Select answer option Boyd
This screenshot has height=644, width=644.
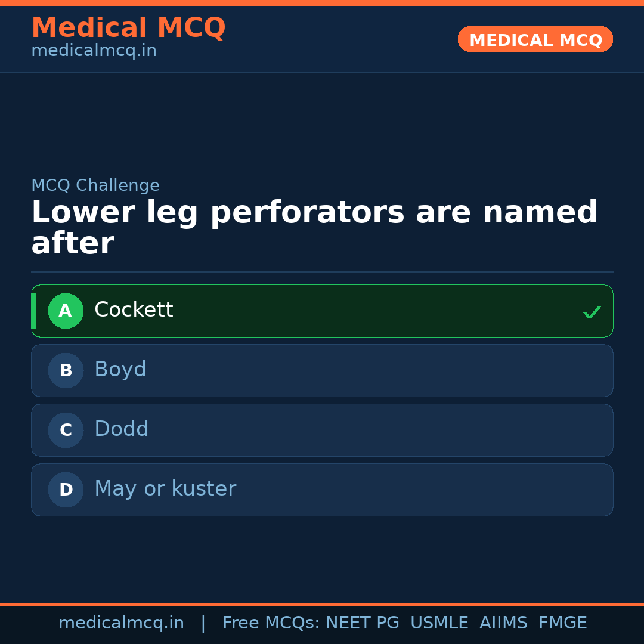pyautogui.click(x=322, y=370)
